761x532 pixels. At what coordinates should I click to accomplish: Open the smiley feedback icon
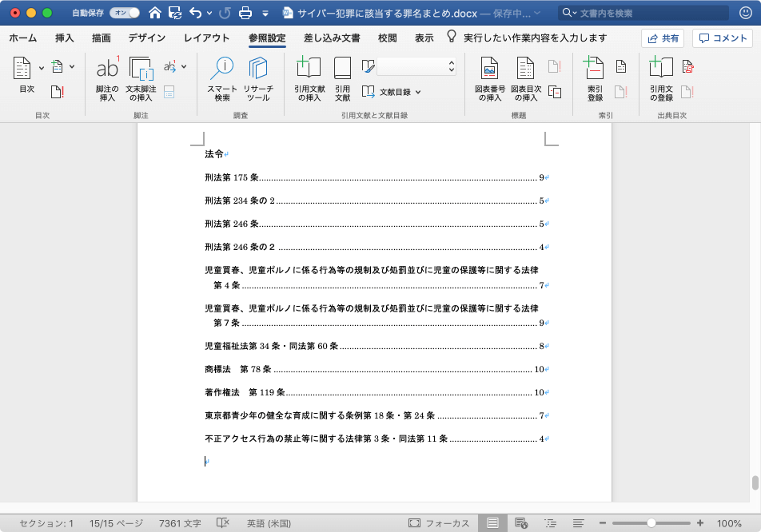(x=746, y=13)
